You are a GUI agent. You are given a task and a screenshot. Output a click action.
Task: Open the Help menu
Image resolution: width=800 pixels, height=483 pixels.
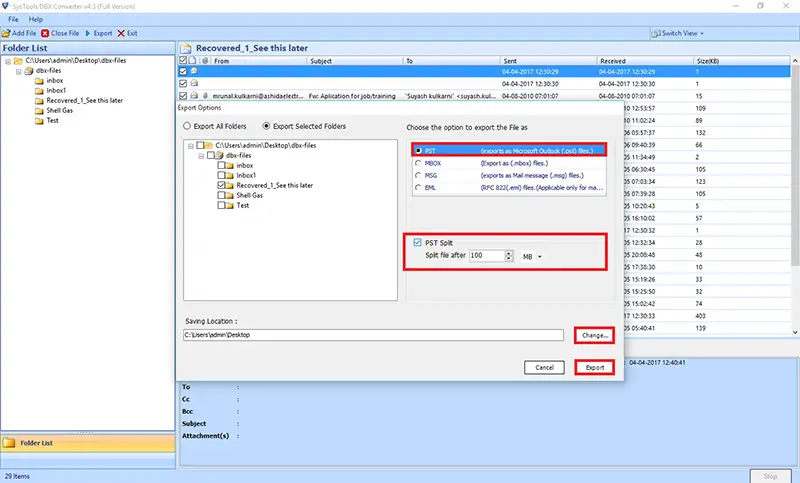coord(36,19)
